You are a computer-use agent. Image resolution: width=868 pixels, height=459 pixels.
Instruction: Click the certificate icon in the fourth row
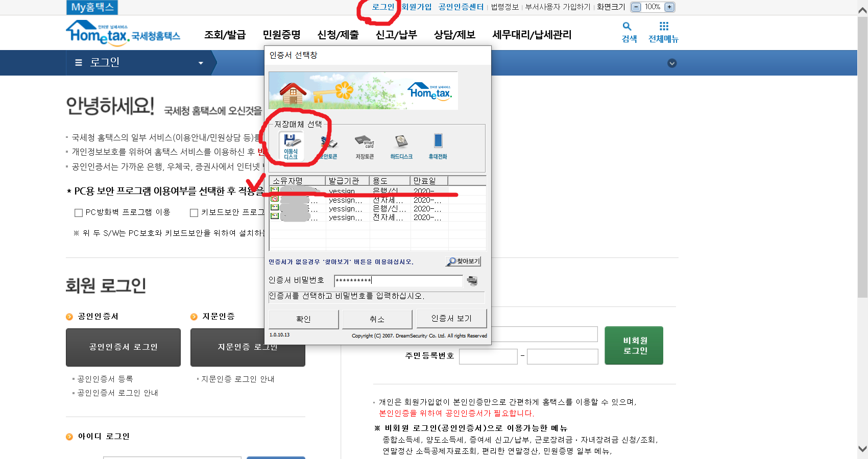tap(274, 216)
